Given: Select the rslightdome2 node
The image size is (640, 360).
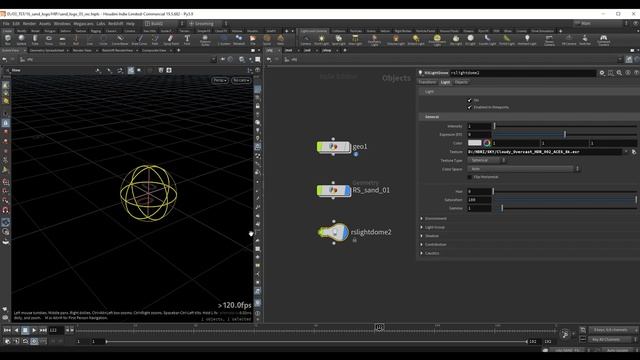Looking at the screenshot, I should click(x=334, y=232).
